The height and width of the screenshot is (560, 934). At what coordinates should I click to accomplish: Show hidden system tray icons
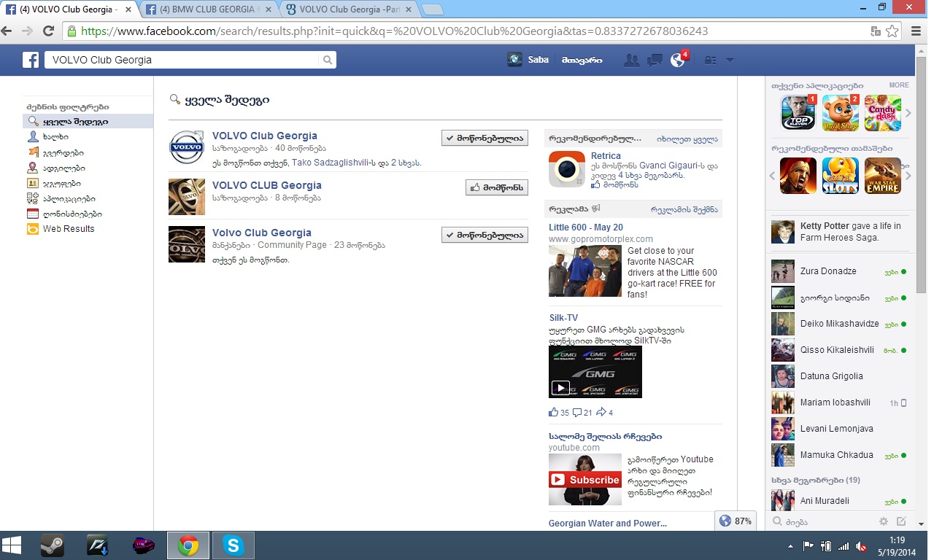tap(790, 545)
